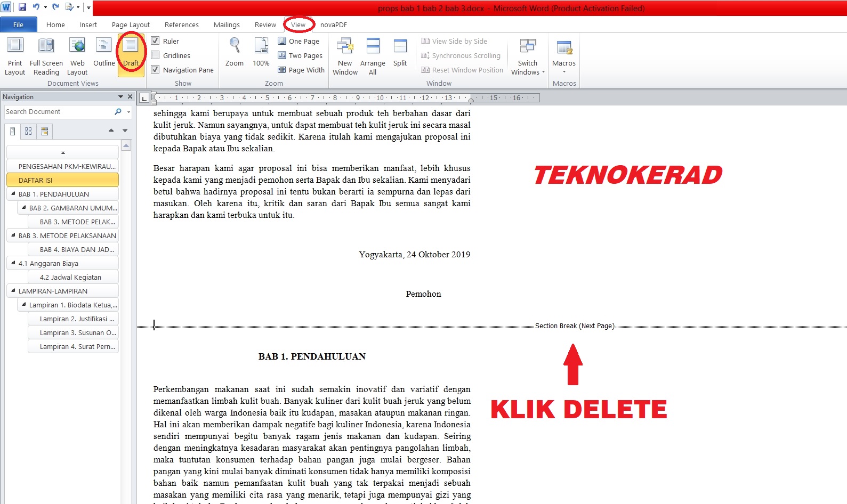
Task: Close the Navigation pane
Action: (130, 96)
